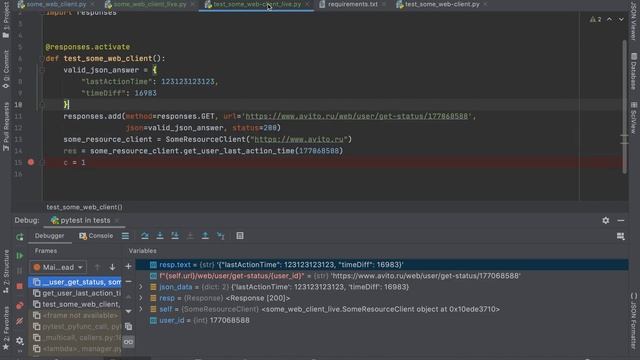The image size is (640, 360).
Task: Open the JSON Formatter side panel
Action: click(633, 321)
